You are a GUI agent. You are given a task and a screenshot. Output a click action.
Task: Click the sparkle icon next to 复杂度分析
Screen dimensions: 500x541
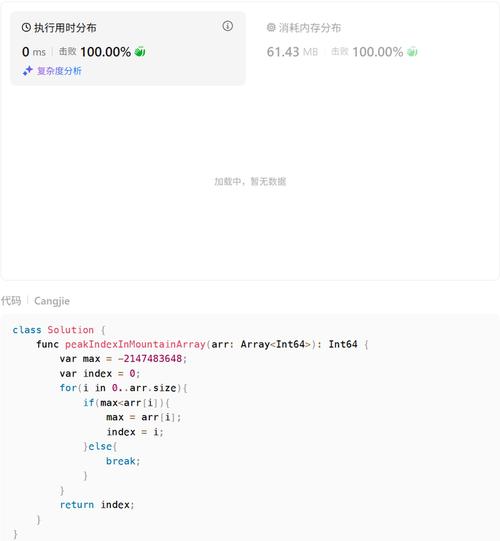28,71
